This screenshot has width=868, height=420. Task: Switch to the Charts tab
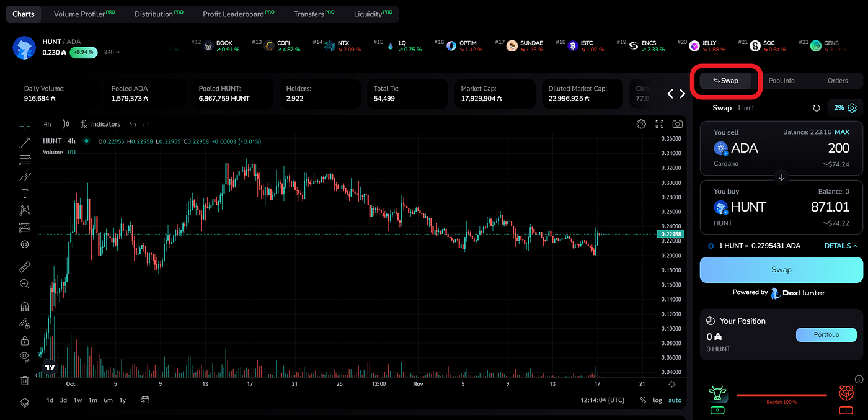[24, 14]
